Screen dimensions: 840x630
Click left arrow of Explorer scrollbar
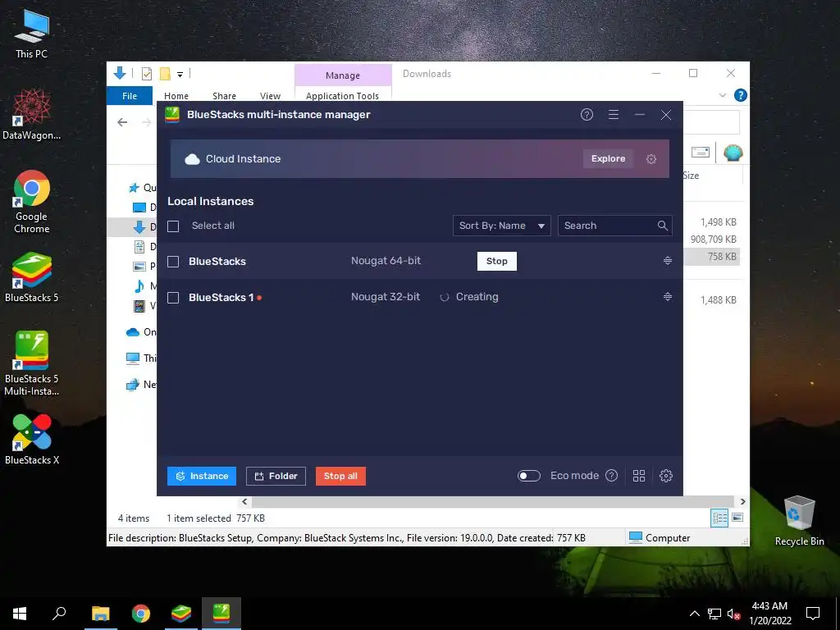[x=244, y=501]
